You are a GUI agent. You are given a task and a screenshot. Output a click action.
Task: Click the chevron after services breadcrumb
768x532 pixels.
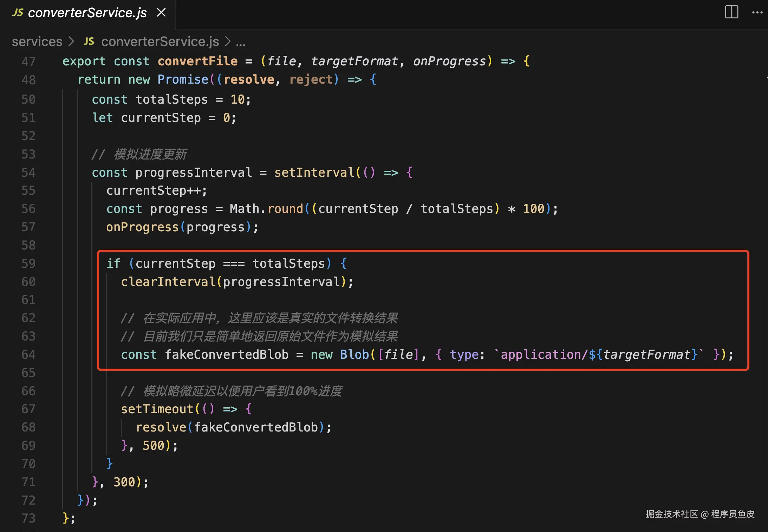[71, 41]
